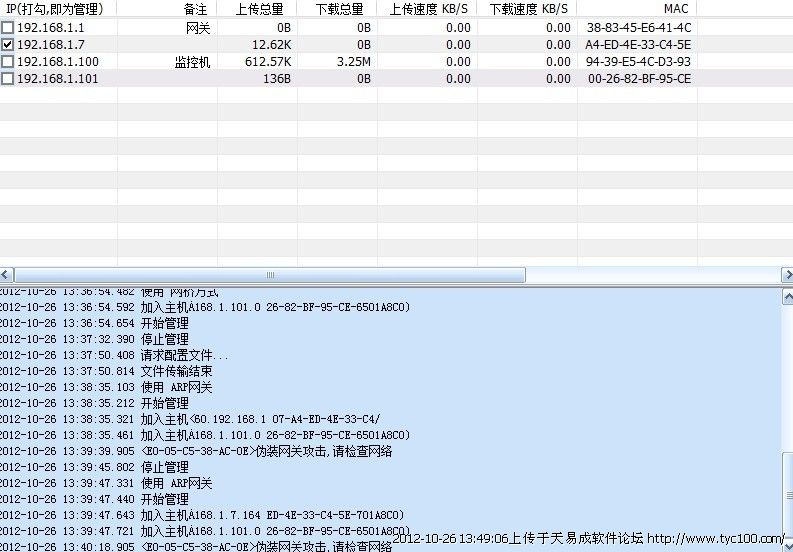Enable management for 192.168.1.100
Viewport: 793px width, 552px height.
pos(8,62)
